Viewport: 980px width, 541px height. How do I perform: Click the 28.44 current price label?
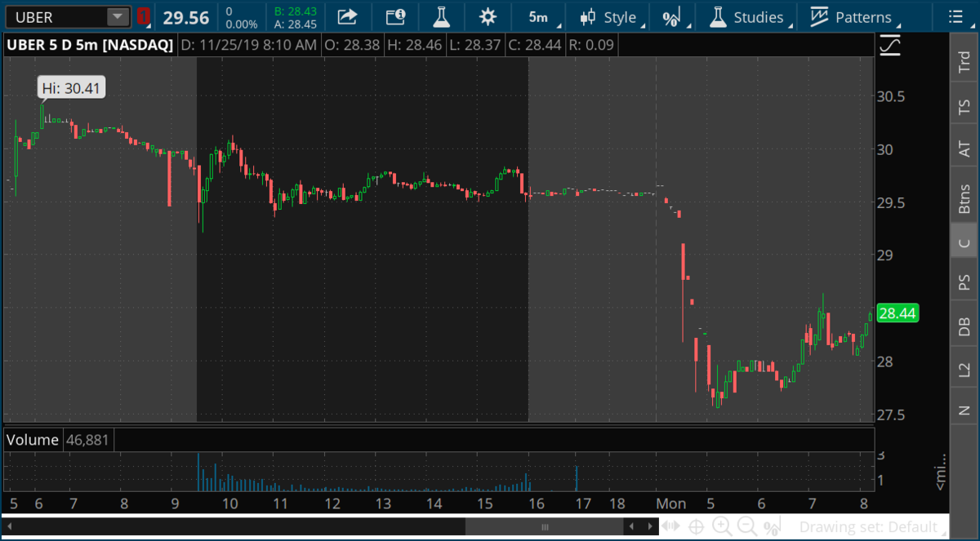[898, 313]
